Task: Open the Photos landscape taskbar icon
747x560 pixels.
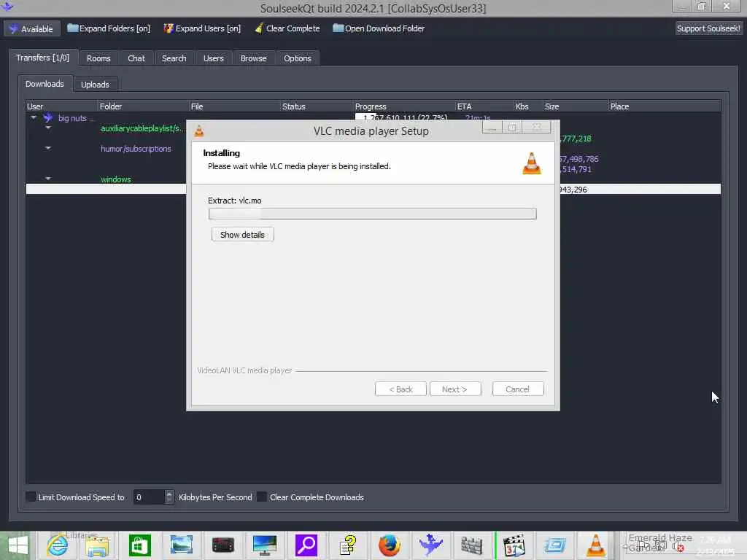Action: point(182,545)
